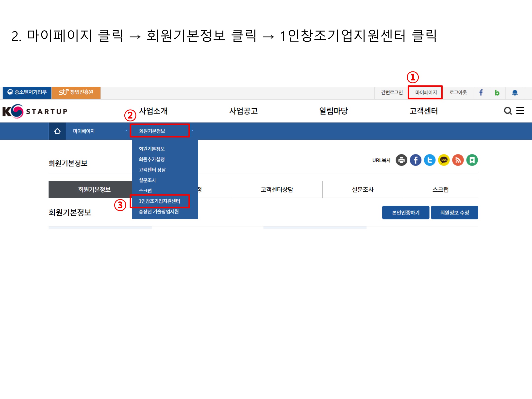
Task: Click the 본인인증하기 button
Action: coord(406,213)
